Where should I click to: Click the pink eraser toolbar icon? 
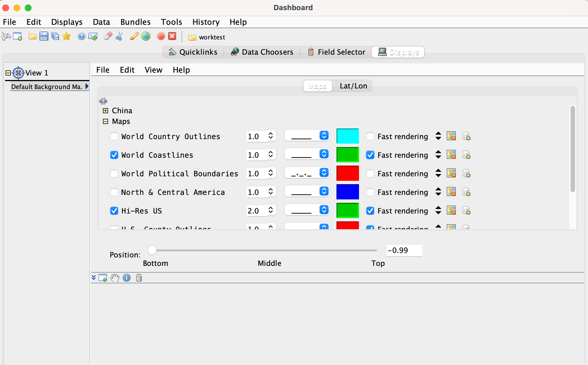point(108,36)
